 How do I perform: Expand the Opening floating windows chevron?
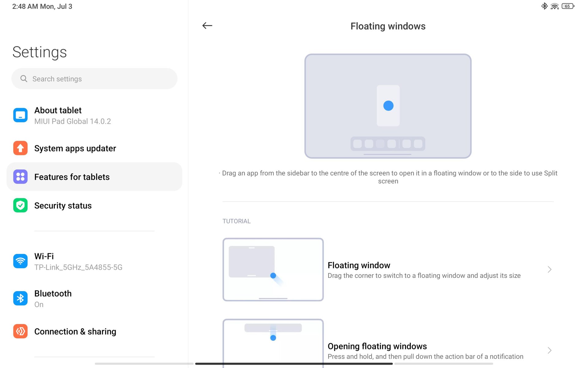click(x=549, y=350)
